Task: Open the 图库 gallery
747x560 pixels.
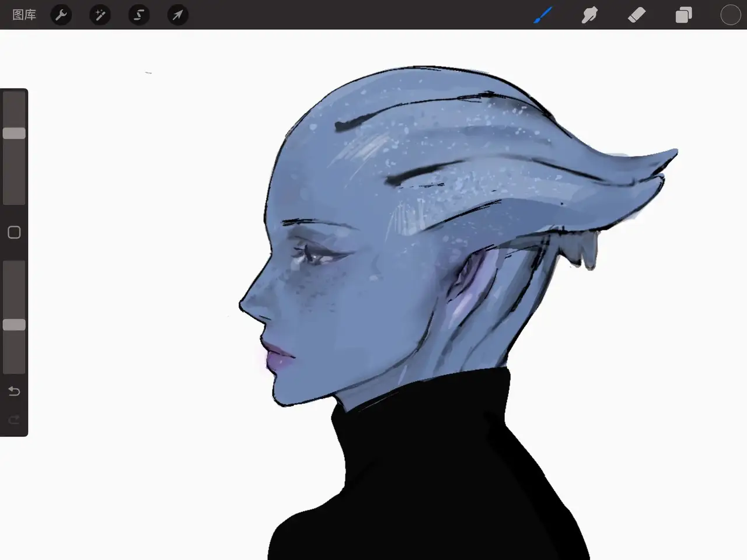Action: tap(24, 15)
